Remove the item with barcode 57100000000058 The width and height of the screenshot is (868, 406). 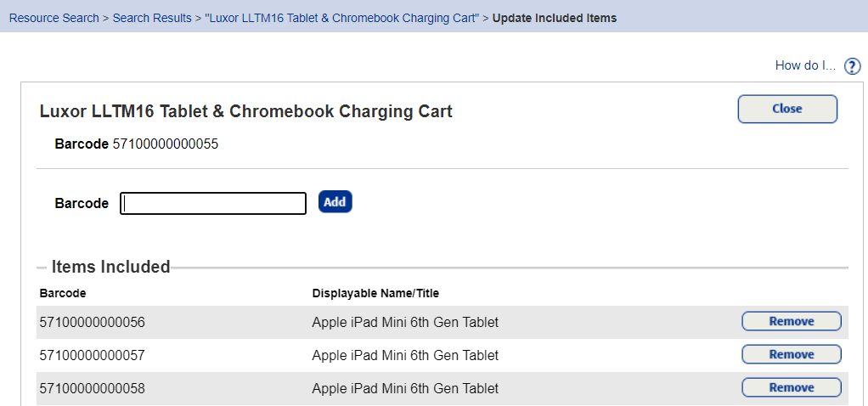791,387
